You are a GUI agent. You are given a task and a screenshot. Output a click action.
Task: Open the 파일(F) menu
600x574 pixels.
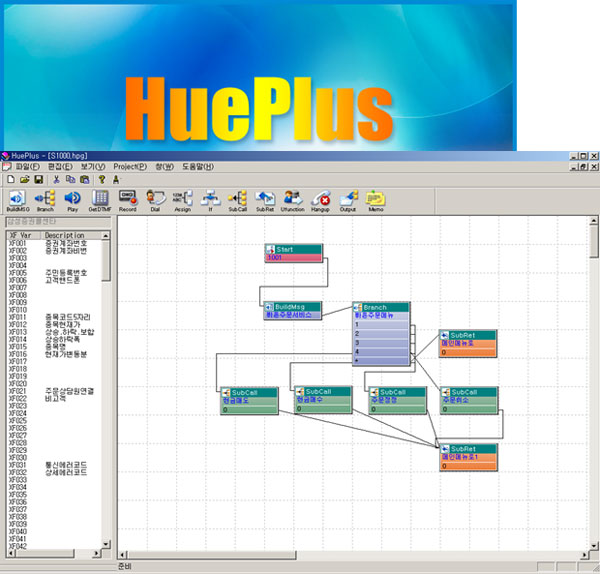click(x=28, y=167)
